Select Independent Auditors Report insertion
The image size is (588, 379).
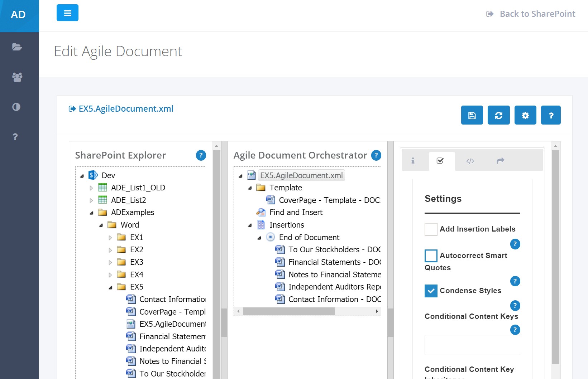[x=335, y=287]
